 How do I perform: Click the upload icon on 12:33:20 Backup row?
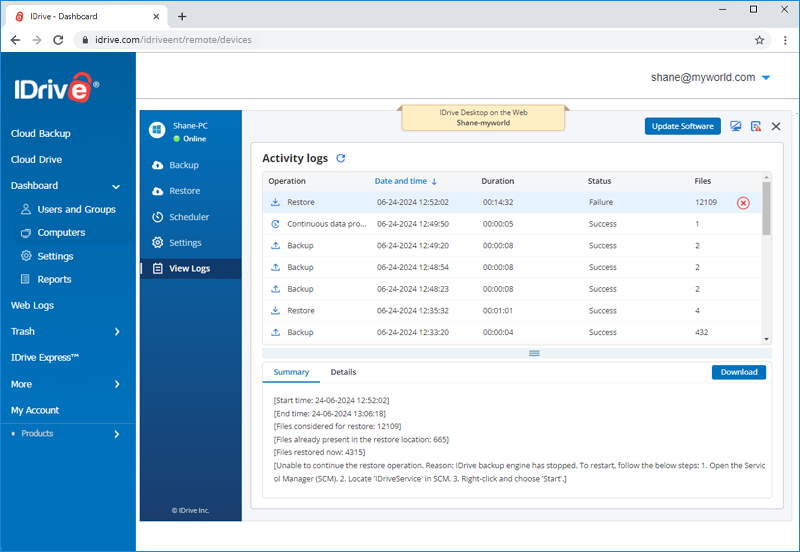275,332
